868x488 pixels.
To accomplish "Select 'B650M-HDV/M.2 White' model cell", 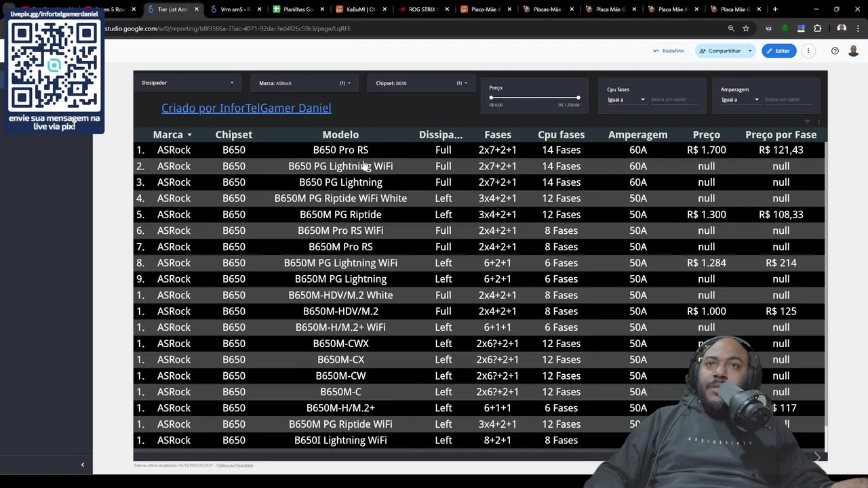I will [x=340, y=296].
